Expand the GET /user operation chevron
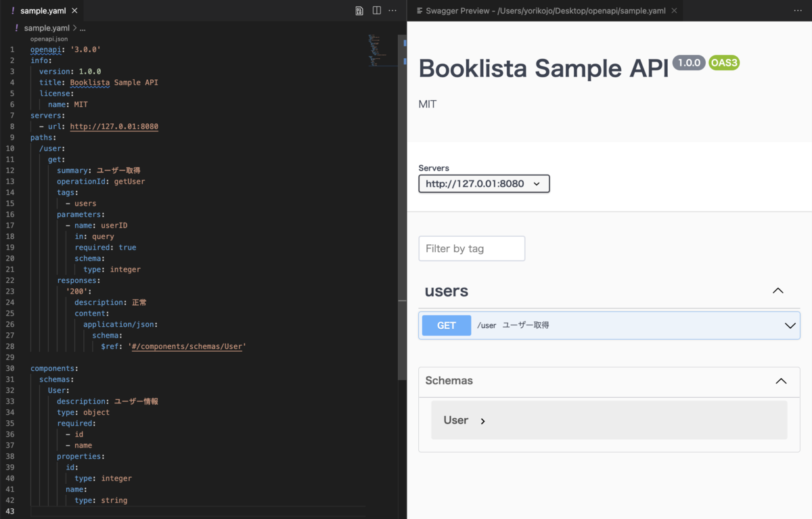Screen dimensions: 812x519 (790, 325)
